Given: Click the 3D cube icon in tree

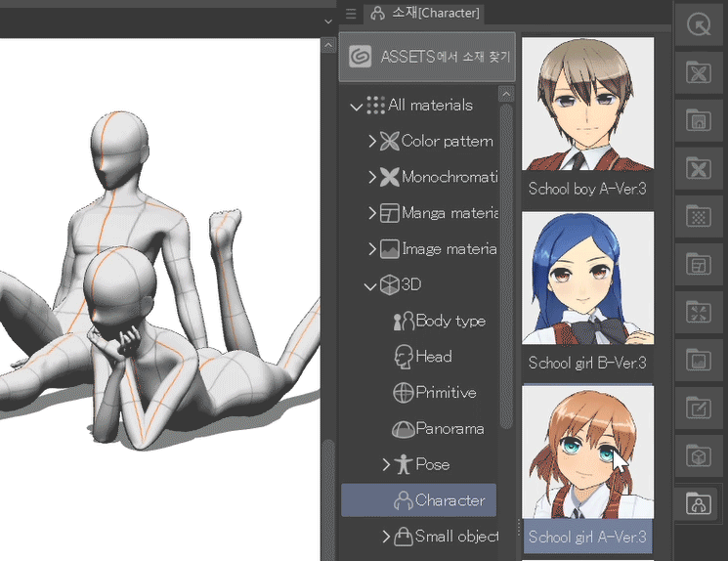Looking at the screenshot, I should point(389,284).
